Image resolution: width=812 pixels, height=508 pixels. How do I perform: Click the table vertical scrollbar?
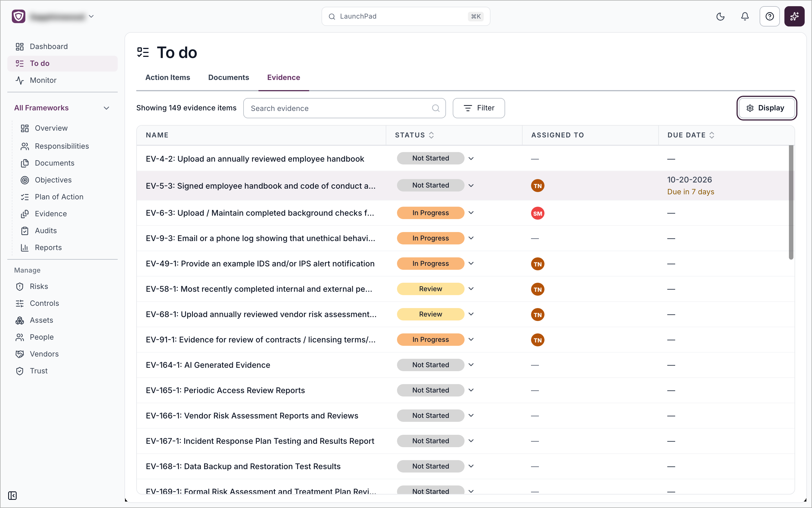(x=791, y=202)
